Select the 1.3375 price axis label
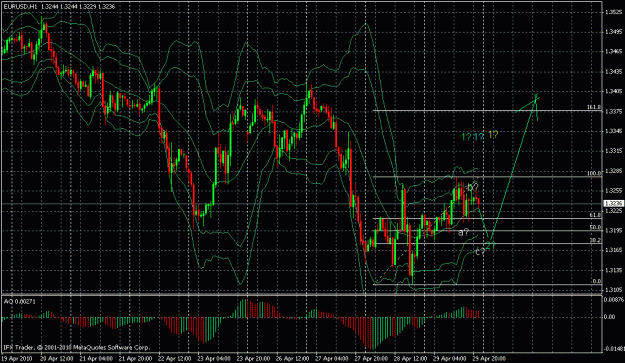625x363 pixels. point(613,112)
